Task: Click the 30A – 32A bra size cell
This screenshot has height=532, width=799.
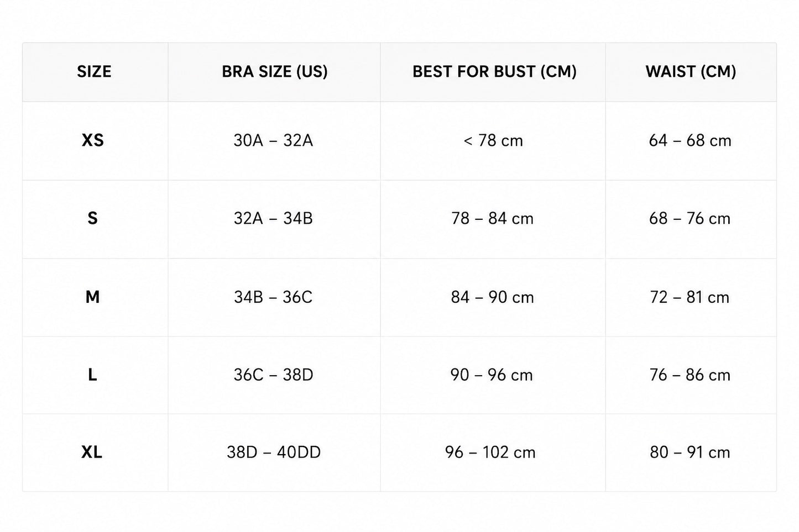Action: 273,141
